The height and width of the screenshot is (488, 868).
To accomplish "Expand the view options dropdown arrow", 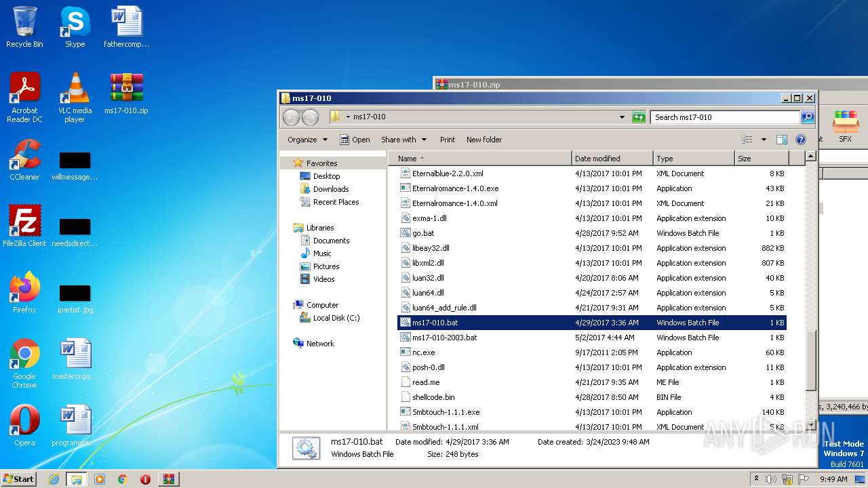I will click(764, 140).
